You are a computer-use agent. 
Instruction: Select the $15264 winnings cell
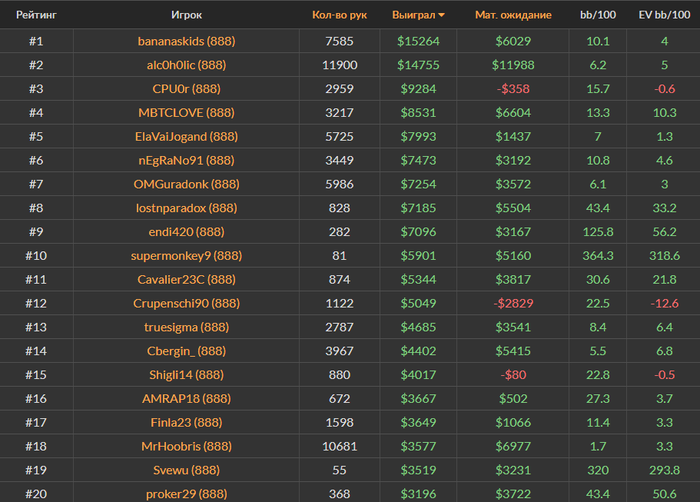click(418, 41)
